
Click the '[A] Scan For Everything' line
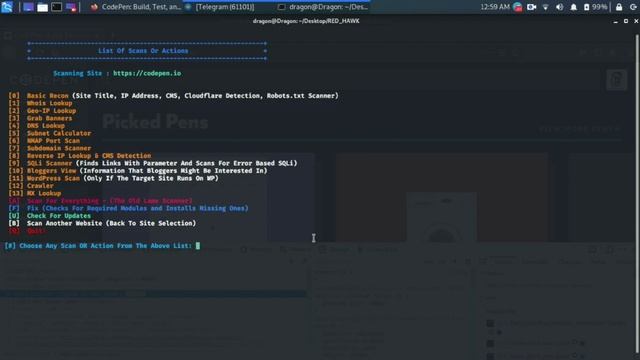100,201
